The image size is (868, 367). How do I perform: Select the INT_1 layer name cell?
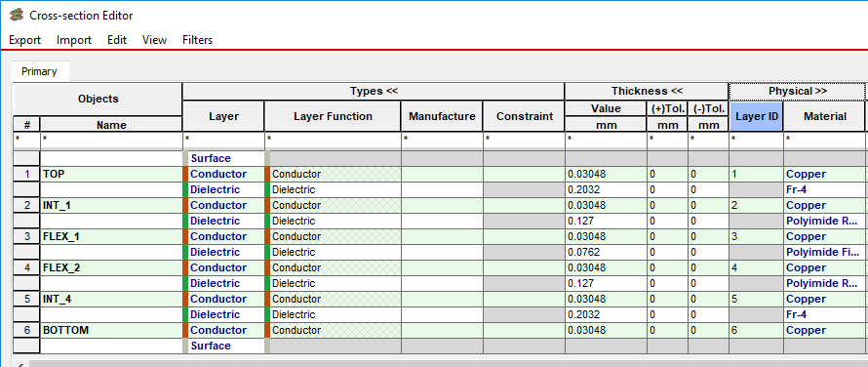pyautogui.click(x=111, y=205)
